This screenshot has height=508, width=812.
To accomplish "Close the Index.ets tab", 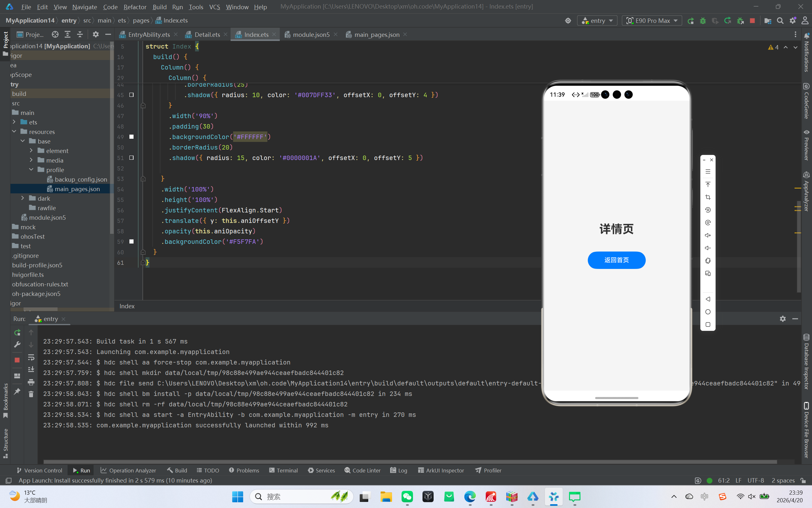I will point(274,34).
